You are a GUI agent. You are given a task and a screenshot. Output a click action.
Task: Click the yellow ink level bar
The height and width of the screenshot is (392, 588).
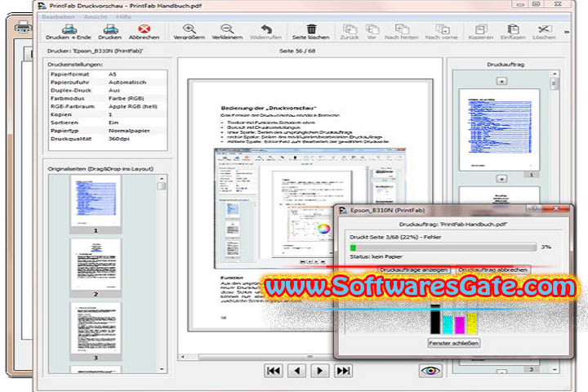pos(472,323)
